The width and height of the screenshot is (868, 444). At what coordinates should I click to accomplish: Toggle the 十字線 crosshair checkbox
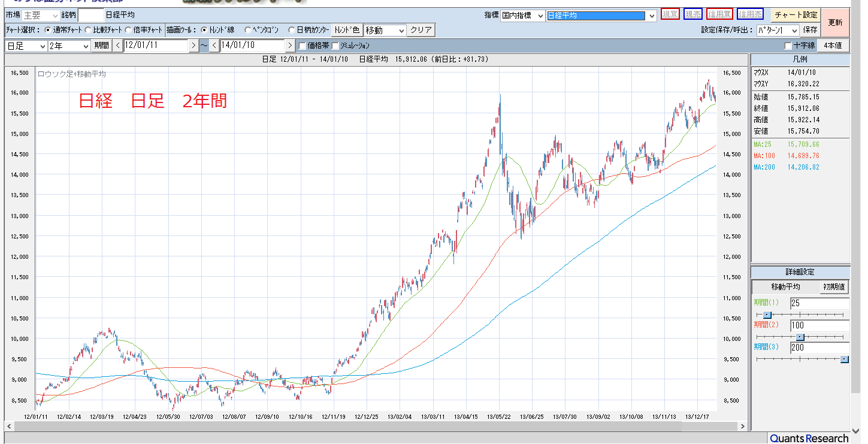coord(788,46)
